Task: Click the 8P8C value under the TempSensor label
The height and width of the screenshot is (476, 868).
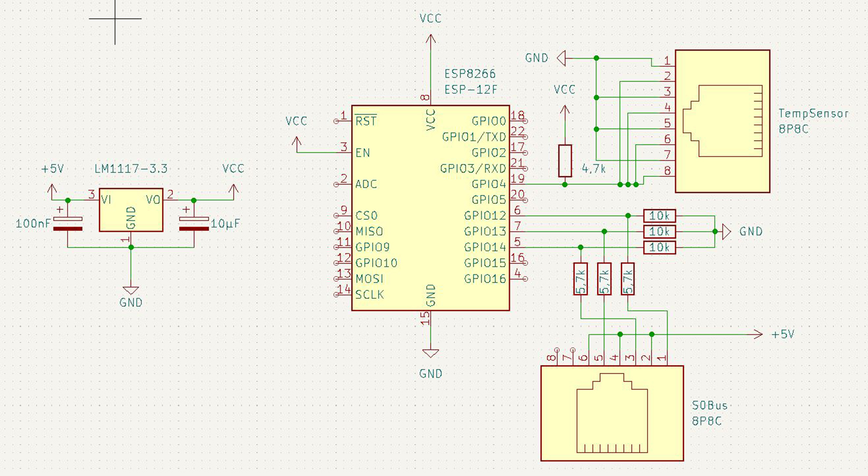Action: [x=793, y=129]
